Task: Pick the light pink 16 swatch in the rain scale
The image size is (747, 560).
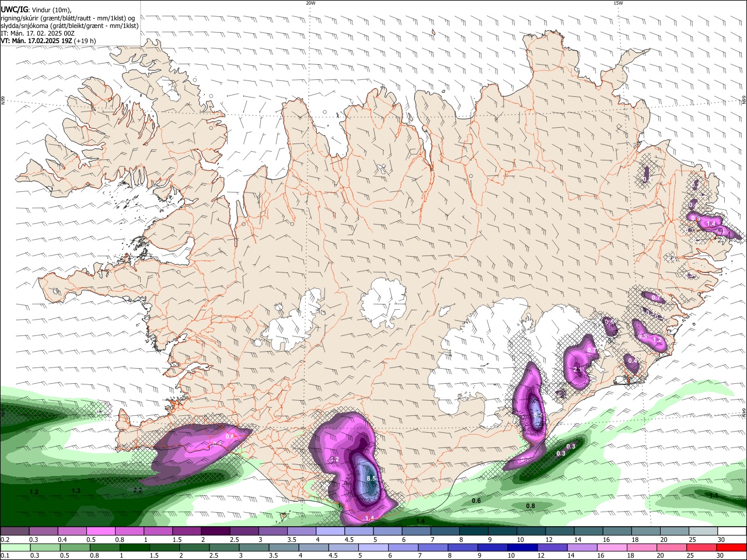Action: click(612, 548)
